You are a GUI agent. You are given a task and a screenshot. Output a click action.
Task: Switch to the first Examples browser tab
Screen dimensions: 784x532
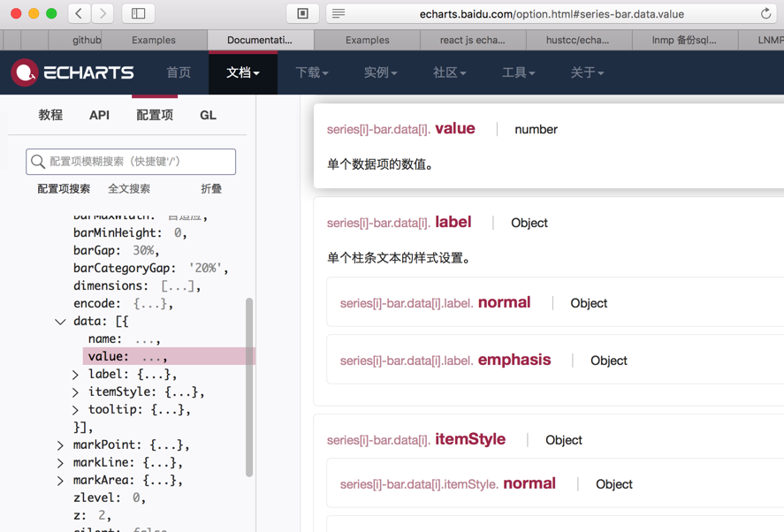point(154,40)
